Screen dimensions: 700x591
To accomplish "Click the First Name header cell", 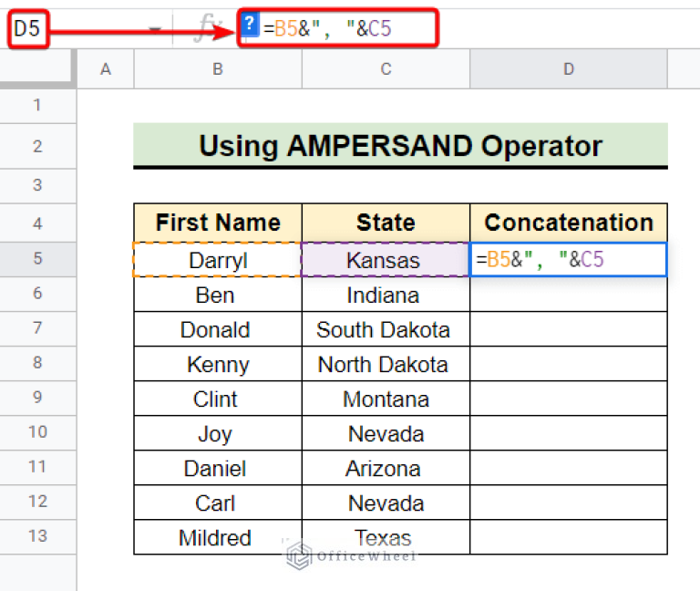I will 217,223.
